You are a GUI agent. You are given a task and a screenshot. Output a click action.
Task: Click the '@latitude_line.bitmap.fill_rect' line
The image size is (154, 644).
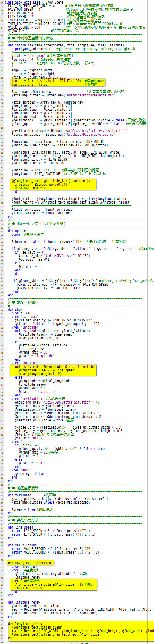68,156
